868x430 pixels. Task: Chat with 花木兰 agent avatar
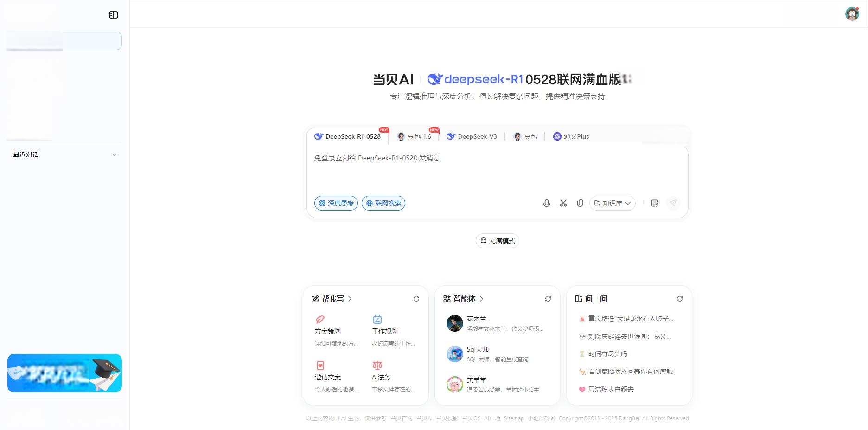point(454,323)
